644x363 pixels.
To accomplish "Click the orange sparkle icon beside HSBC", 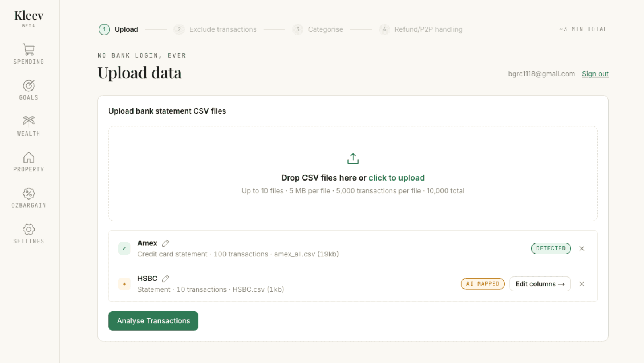I will click(124, 284).
